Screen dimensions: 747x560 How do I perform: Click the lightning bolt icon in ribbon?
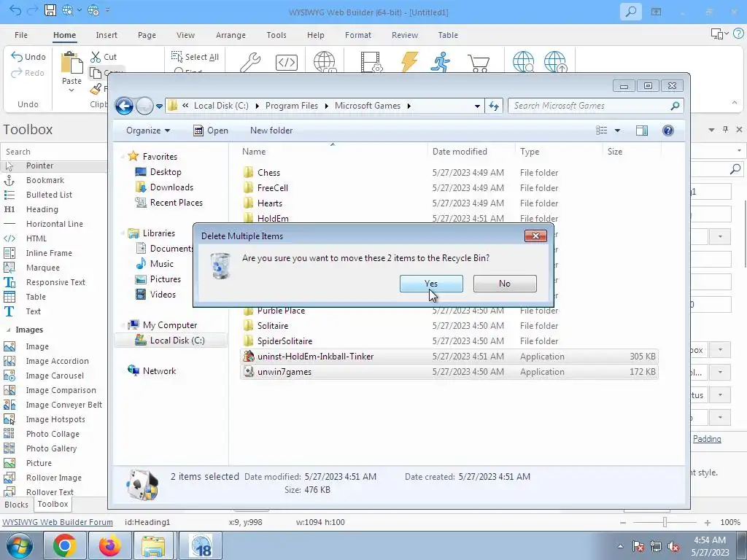tap(409, 62)
